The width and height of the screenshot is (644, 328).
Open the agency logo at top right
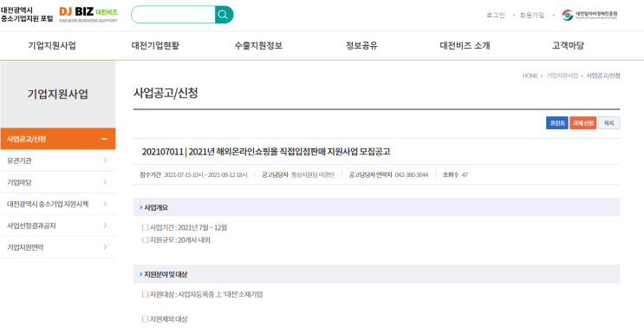589,16
